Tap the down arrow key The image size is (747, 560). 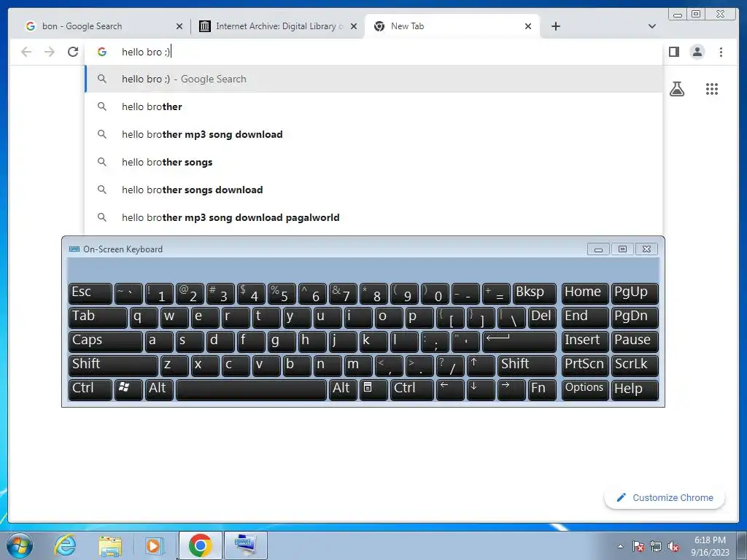[481, 389]
